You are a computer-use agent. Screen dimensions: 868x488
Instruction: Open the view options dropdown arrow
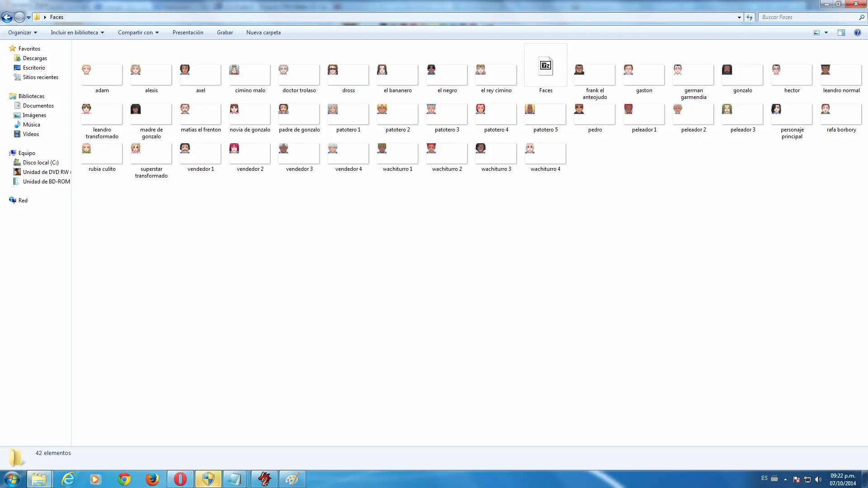826,33
